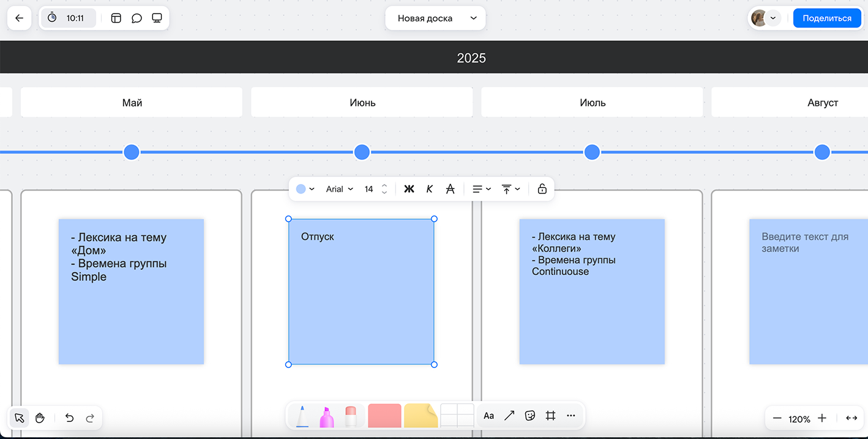Click the timeline dot under Июнь
The image size is (868, 439).
tap(362, 152)
